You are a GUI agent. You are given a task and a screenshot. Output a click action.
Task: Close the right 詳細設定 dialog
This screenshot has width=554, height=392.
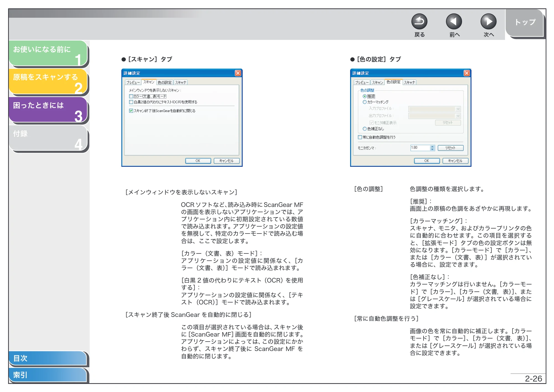click(x=466, y=73)
